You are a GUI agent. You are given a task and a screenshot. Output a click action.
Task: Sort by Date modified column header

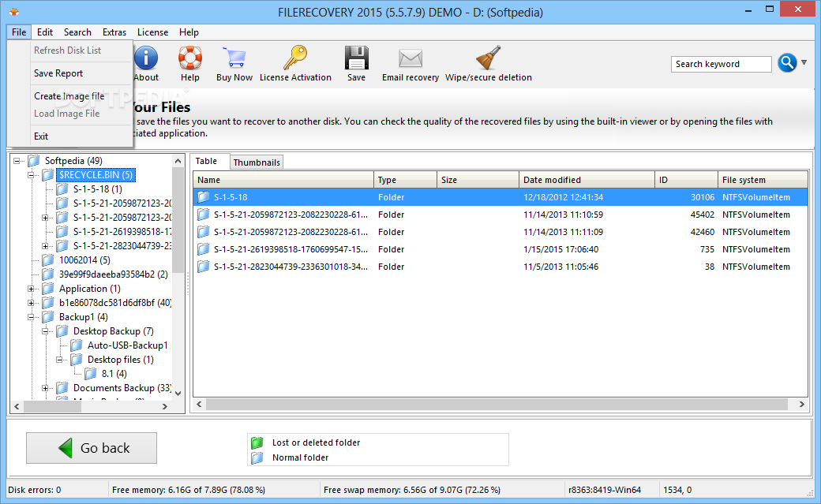click(587, 180)
